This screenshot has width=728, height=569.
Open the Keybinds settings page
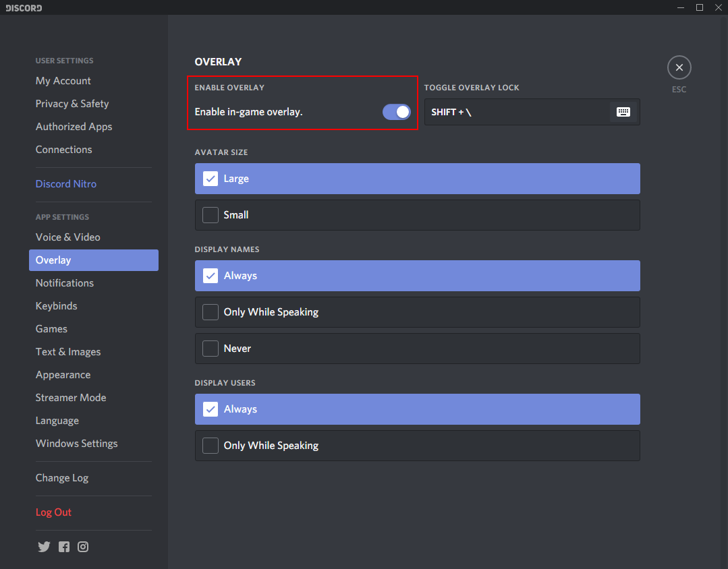(57, 306)
